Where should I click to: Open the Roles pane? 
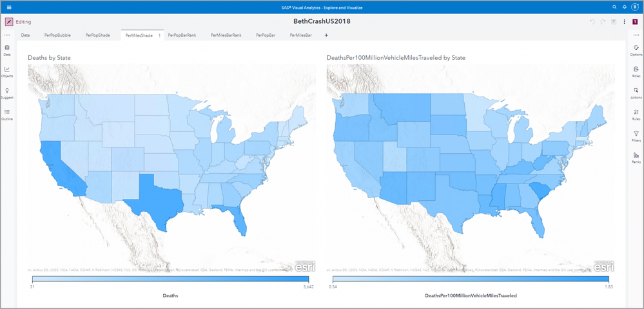pos(636,72)
